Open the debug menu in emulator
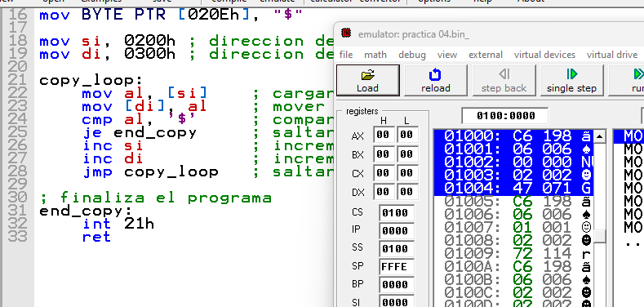The width and height of the screenshot is (644, 307). pos(412,55)
